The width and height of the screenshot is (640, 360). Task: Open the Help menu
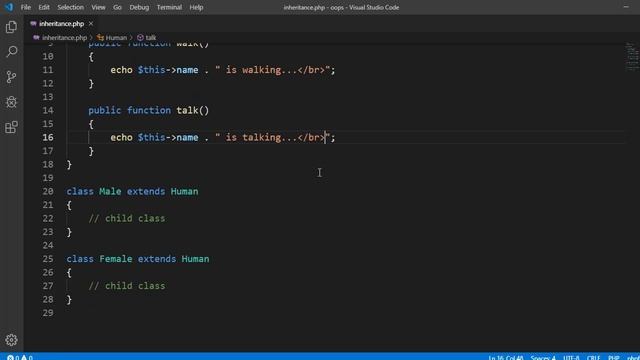[196, 7]
